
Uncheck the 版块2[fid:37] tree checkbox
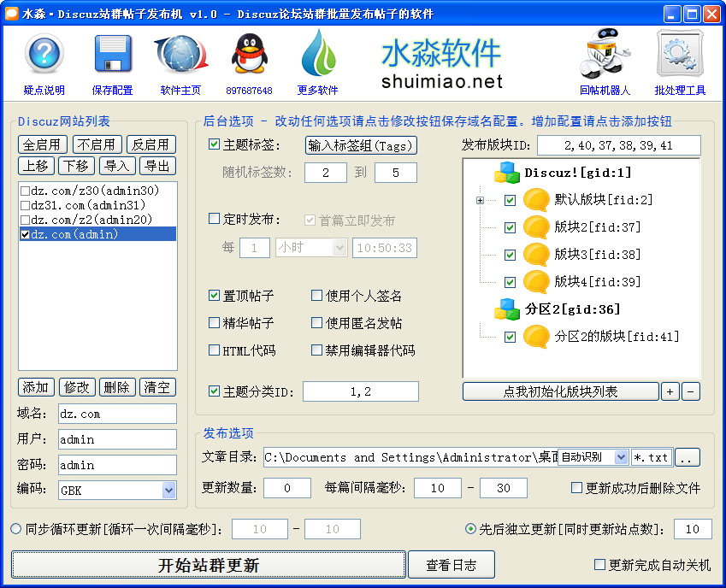tap(510, 227)
